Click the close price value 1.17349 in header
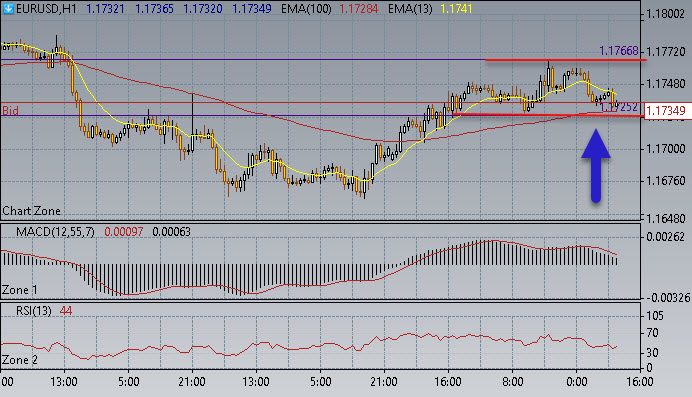 pos(252,8)
